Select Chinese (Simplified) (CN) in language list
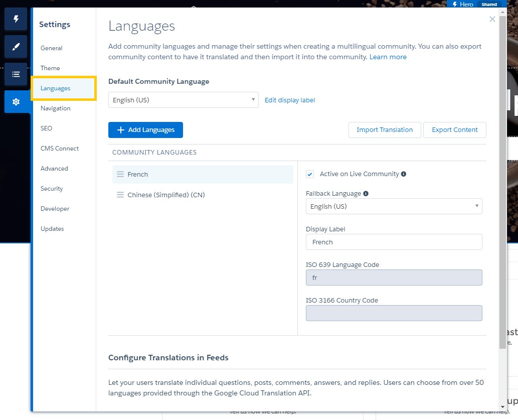Screen dimensions: 518x420 pos(166,195)
